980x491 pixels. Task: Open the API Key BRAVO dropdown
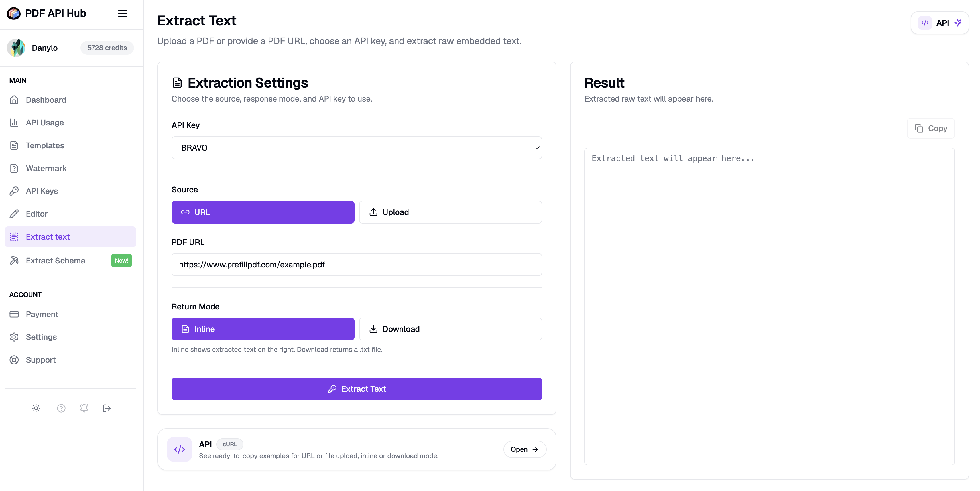[x=357, y=148]
